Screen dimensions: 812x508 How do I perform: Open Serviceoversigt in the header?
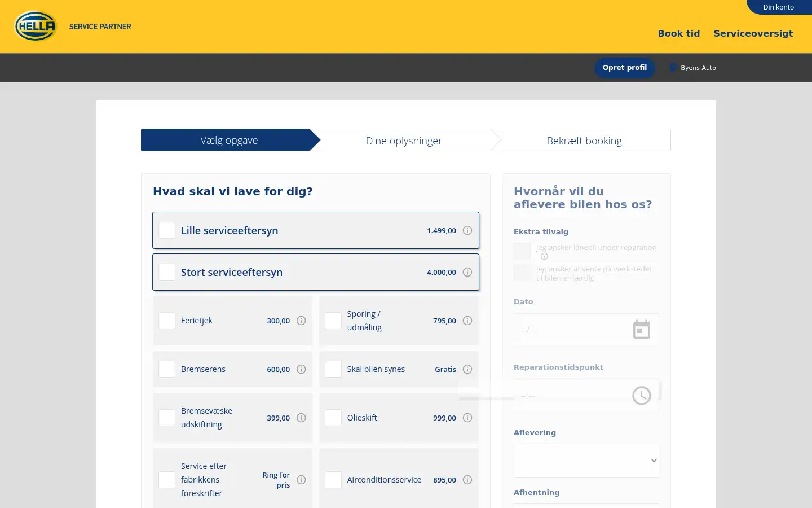click(x=753, y=33)
